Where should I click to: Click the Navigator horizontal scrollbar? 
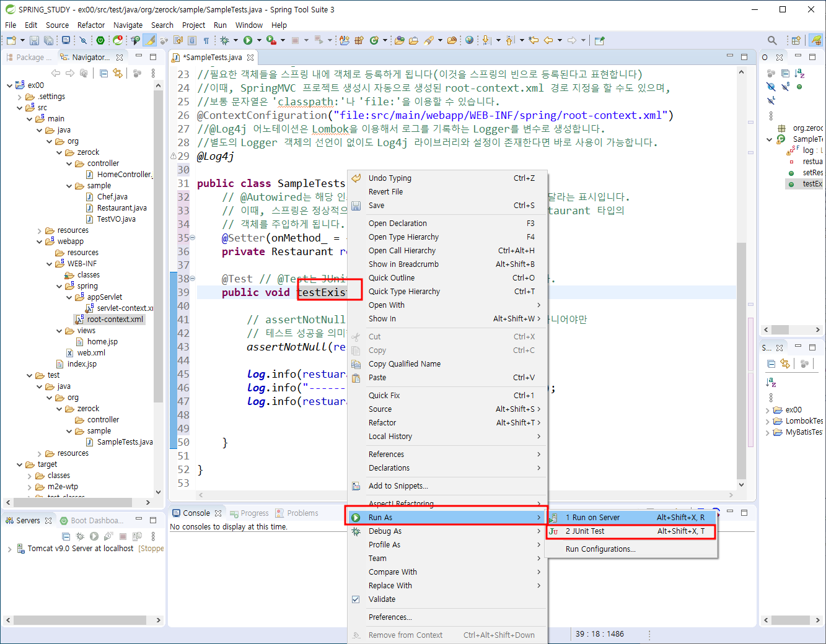[x=73, y=502]
